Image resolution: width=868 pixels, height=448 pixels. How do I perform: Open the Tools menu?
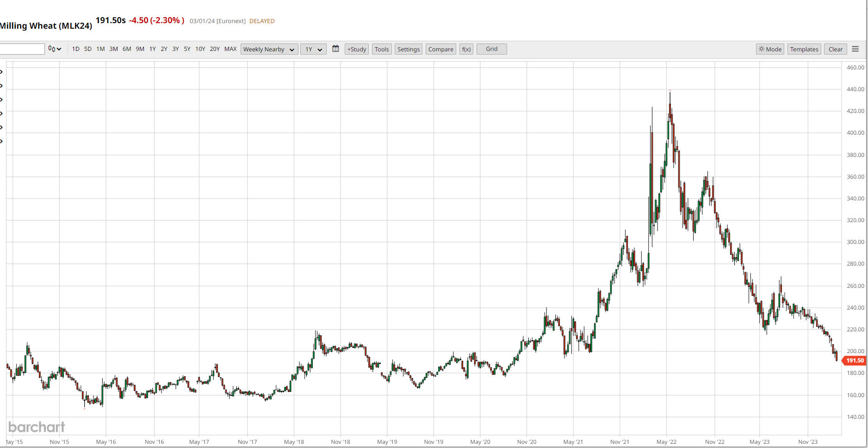(x=381, y=49)
